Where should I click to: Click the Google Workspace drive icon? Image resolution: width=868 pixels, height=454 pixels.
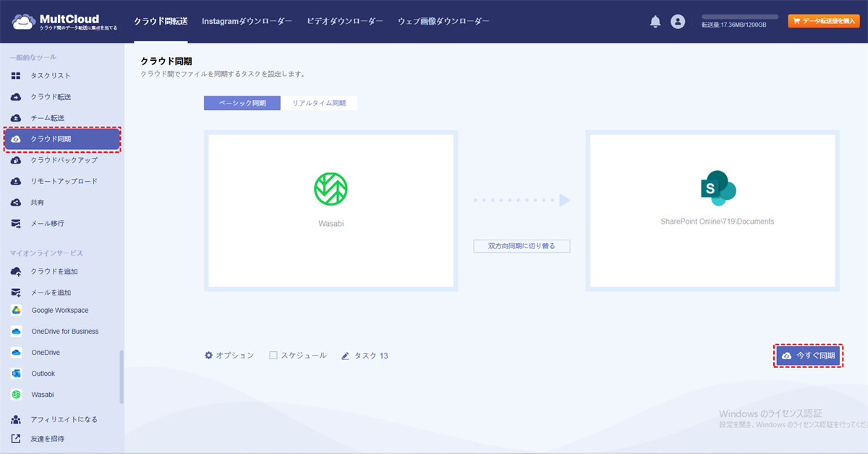click(16, 310)
